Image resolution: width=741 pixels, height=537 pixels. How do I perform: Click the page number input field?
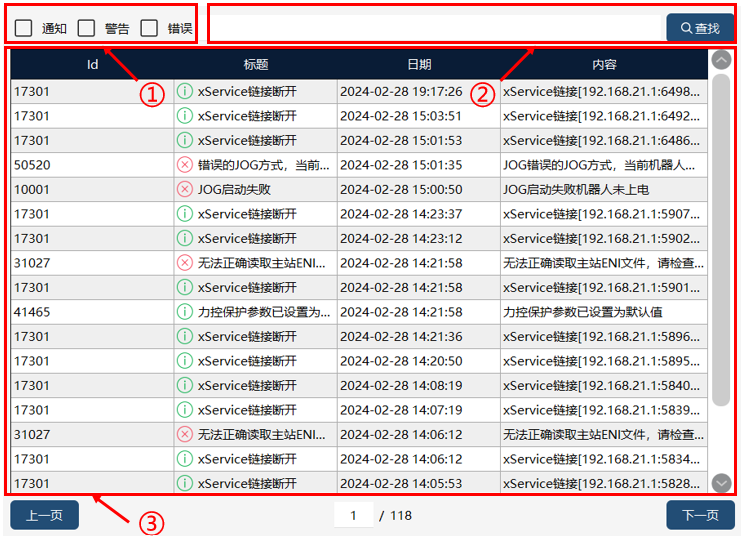click(x=353, y=515)
